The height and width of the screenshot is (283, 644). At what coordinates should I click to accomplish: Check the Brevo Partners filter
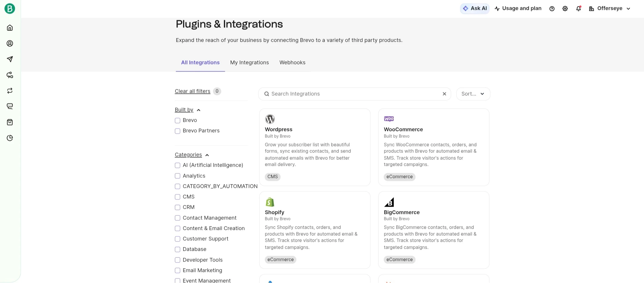click(x=178, y=131)
